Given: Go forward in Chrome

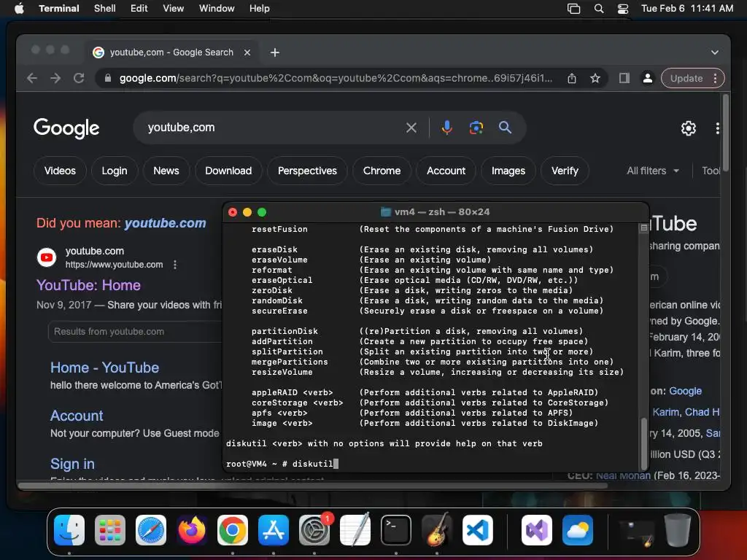Looking at the screenshot, I should pyautogui.click(x=55, y=78).
